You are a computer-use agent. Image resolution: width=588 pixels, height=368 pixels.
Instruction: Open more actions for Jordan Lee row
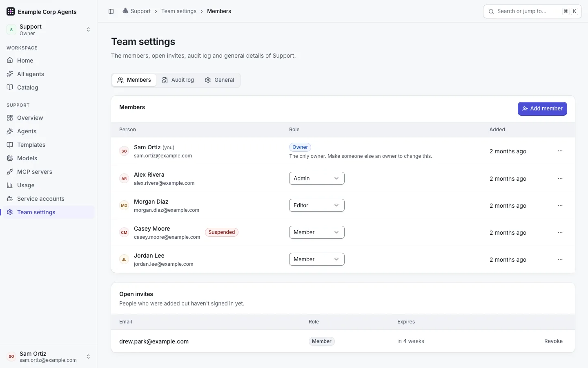click(560, 260)
